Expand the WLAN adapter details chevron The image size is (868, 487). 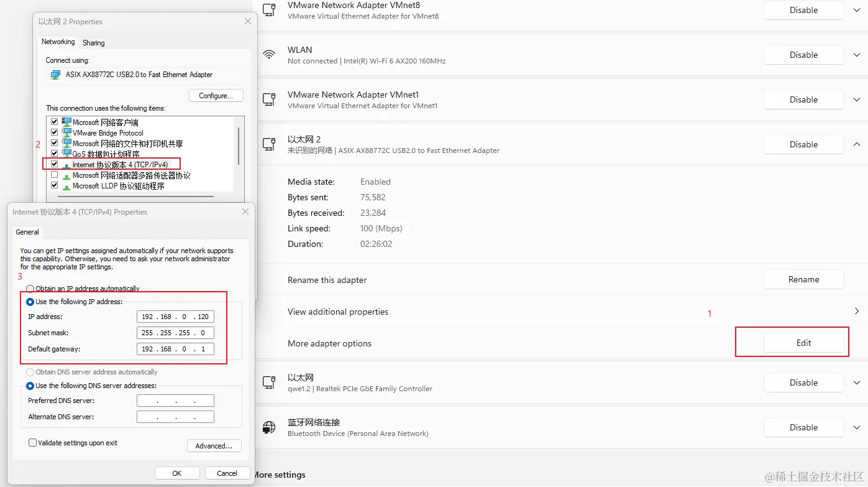[857, 55]
